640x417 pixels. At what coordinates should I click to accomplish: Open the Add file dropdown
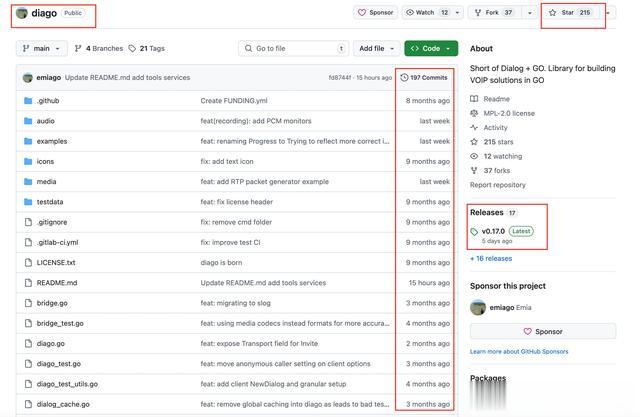(x=376, y=48)
